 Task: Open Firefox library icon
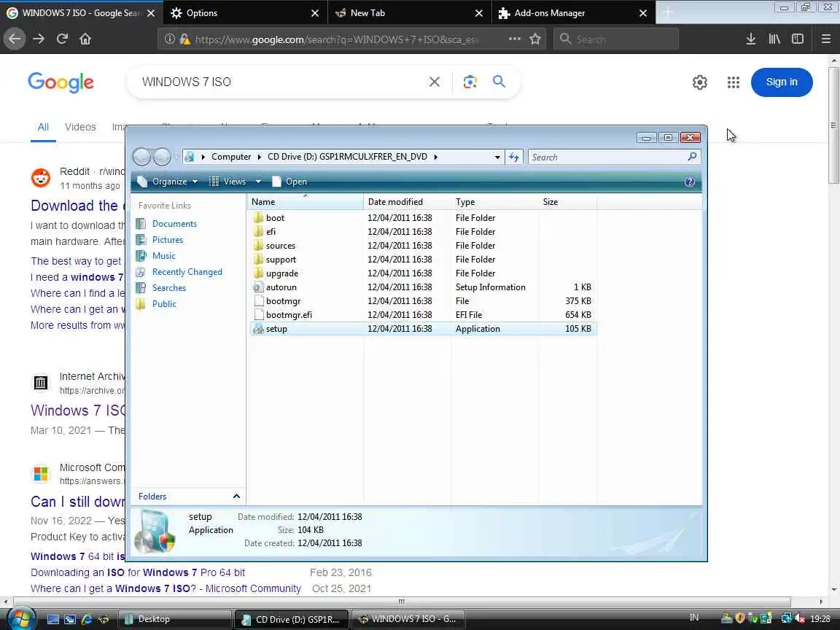pyautogui.click(x=774, y=39)
